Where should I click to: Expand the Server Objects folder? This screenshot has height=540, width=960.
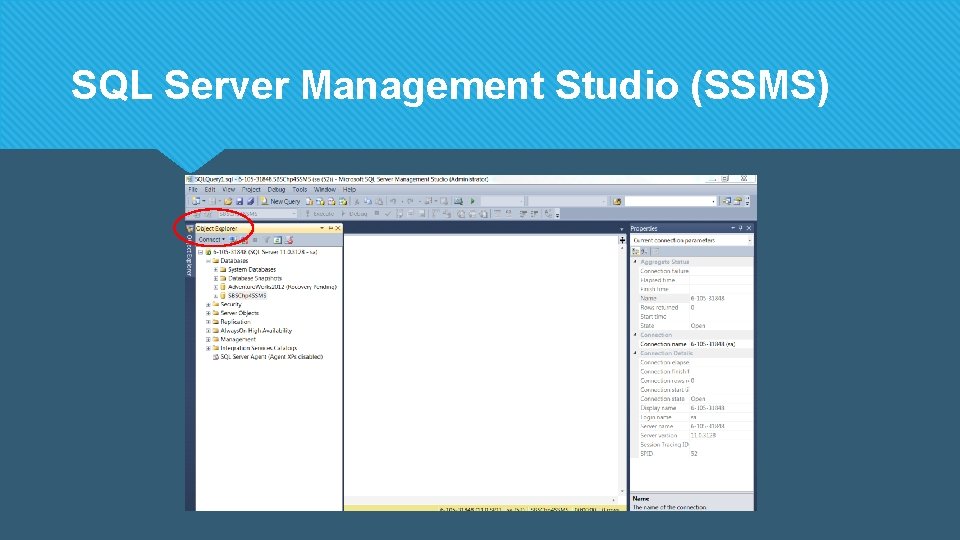(208, 313)
